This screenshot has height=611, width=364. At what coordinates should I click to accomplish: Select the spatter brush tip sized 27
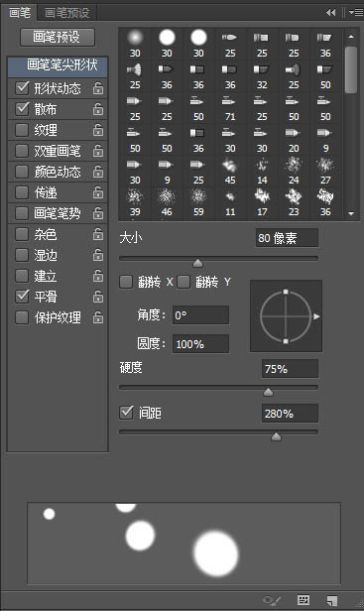pyautogui.click(x=325, y=166)
